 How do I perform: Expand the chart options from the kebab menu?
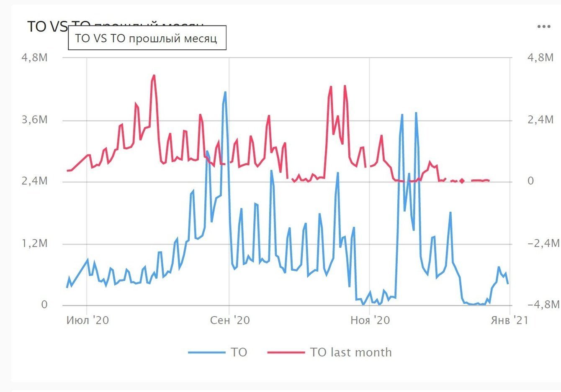(x=543, y=26)
